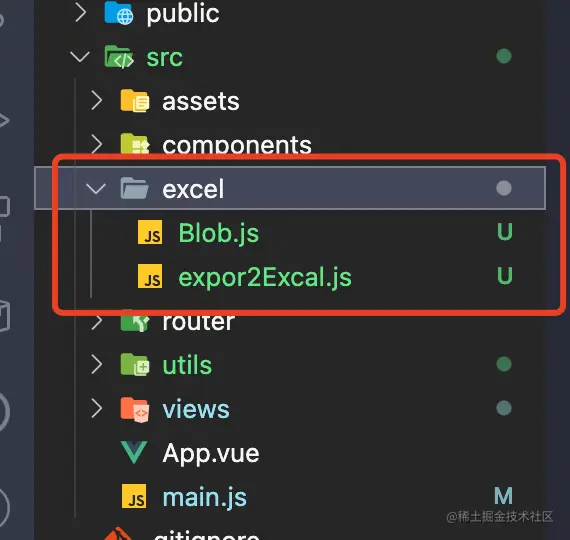Click the public folder globe icon

click(119, 13)
